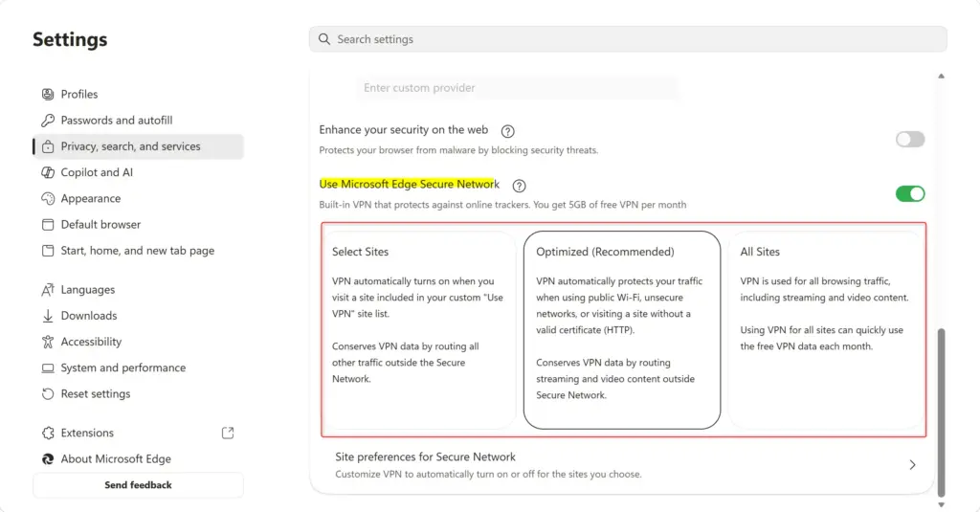Image resolution: width=980 pixels, height=512 pixels.
Task: Click the System and performance laptop icon
Action: pos(48,368)
